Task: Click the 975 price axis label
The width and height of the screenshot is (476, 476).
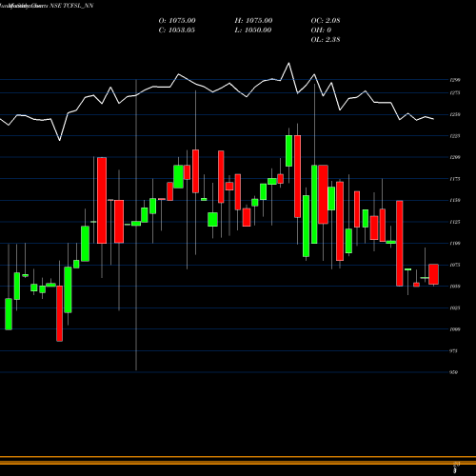Action: [x=454, y=351]
